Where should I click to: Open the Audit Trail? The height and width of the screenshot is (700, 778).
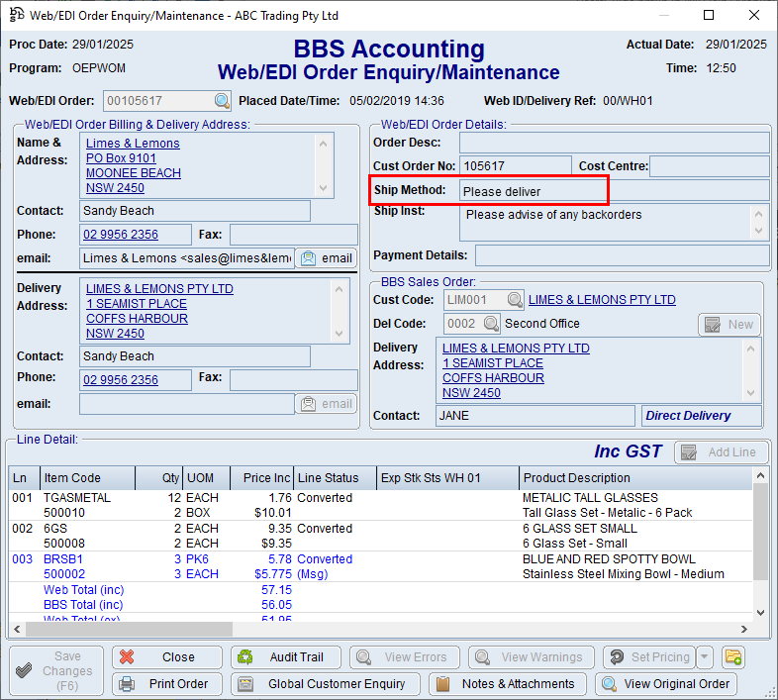pyautogui.click(x=286, y=657)
